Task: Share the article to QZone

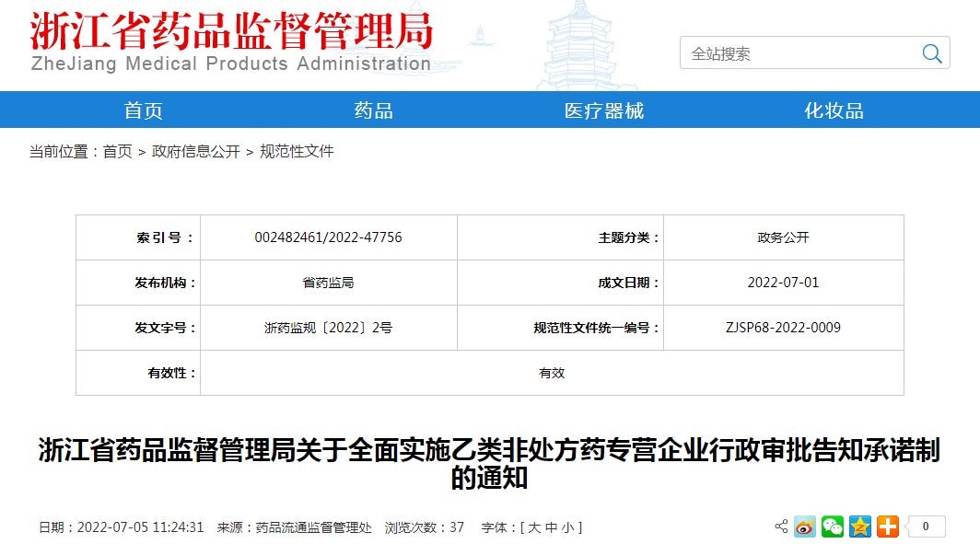Action: tap(858, 527)
